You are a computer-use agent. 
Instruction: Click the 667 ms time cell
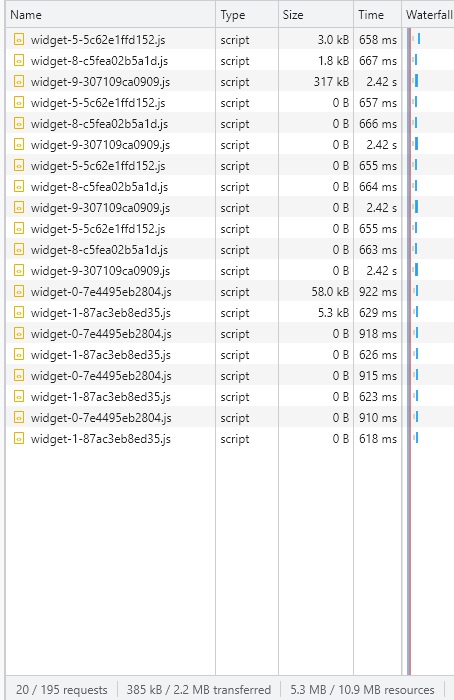(x=378, y=61)
